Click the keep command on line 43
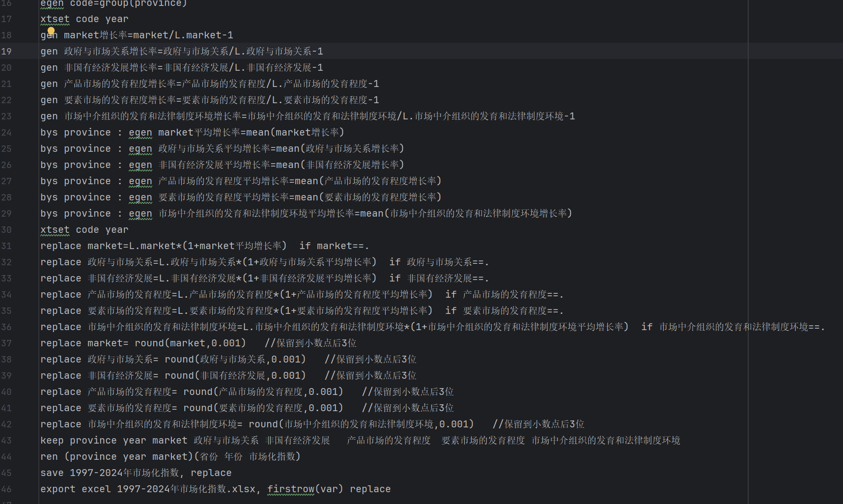This screenshot has height=504, width=843. [x=52, y=441]
